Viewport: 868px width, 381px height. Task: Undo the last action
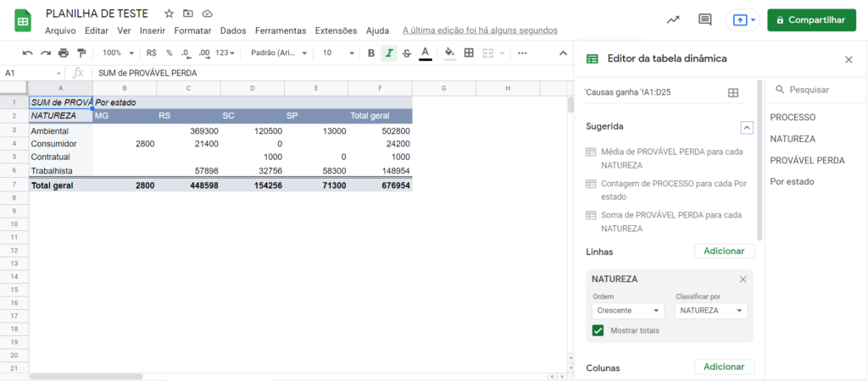(27, 53)
